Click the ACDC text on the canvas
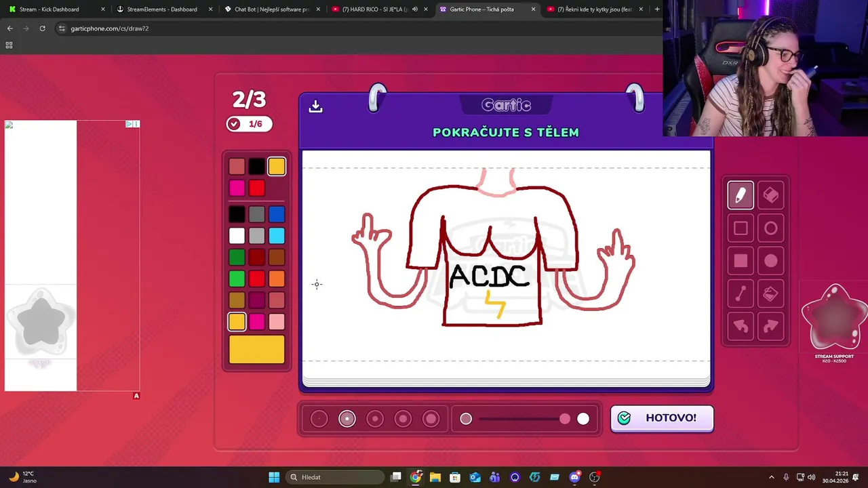868x488 pixels. (489, 277)
